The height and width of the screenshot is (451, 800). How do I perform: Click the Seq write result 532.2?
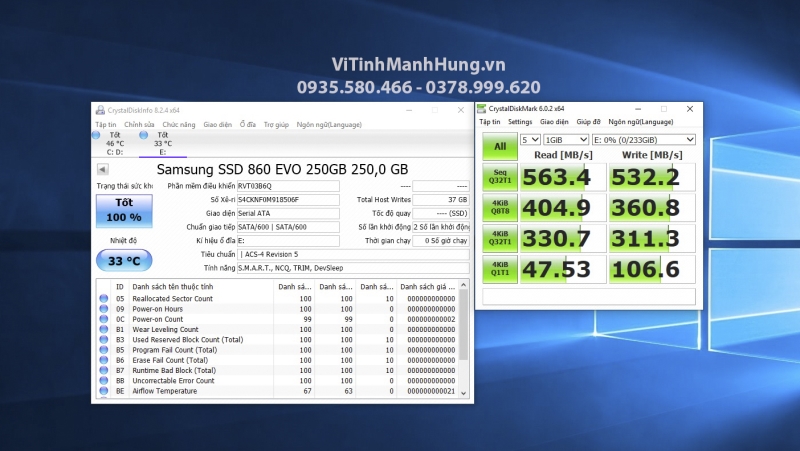point(652,177)
